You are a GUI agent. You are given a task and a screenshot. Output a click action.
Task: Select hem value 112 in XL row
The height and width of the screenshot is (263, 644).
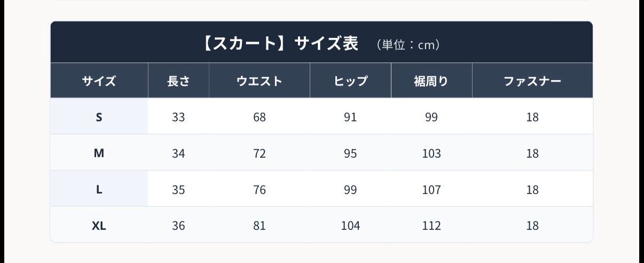point(431,226)
